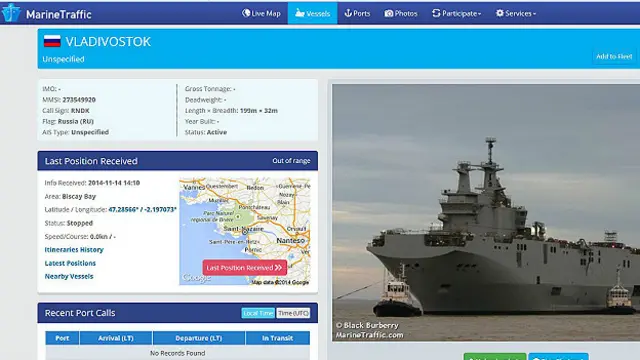Click the Length × Breadth value 199m × 32m
This screenshot has width=640, height=360.
point(259,111)
